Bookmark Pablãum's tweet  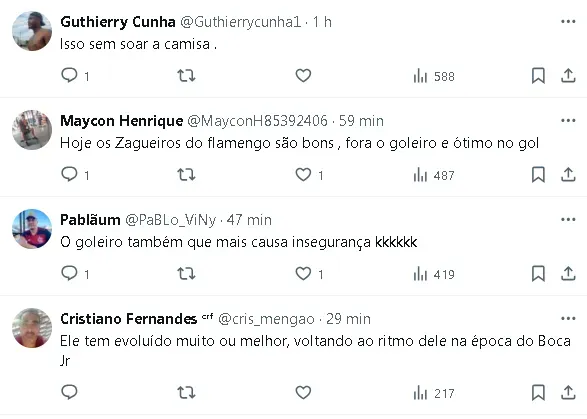538,273
